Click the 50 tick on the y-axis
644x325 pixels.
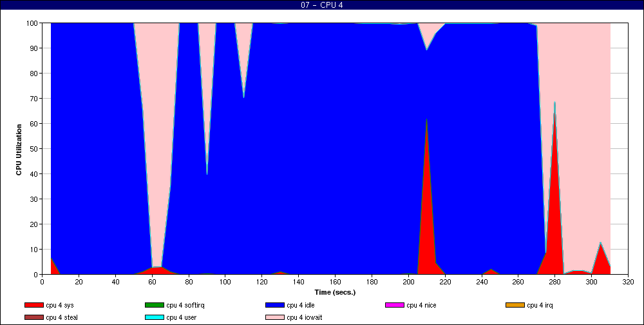(x=35, y=148)
